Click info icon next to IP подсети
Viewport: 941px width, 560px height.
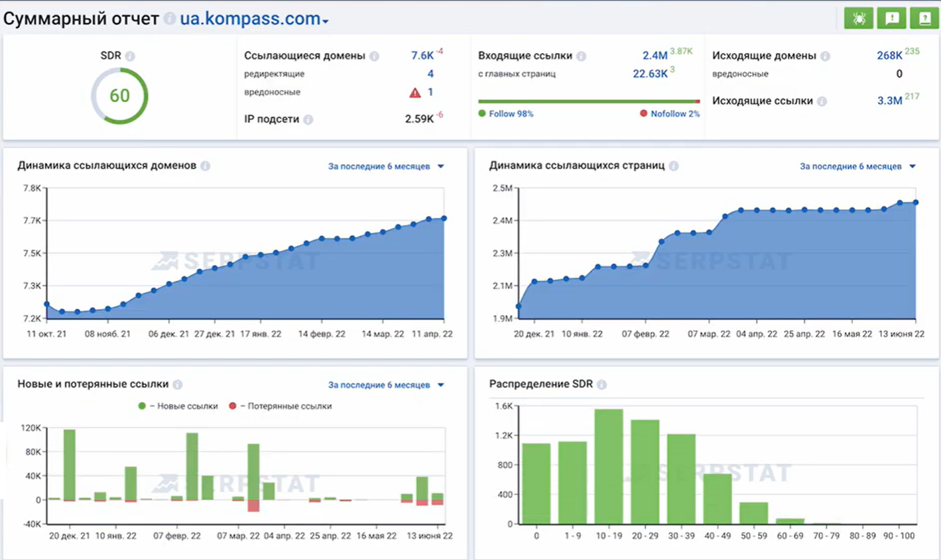pyautogui.click(x=308, y=120)
